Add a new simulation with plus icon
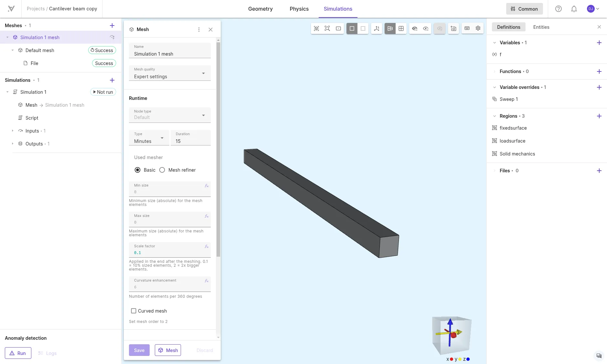The image size is (607, 364). coord(112,80)
